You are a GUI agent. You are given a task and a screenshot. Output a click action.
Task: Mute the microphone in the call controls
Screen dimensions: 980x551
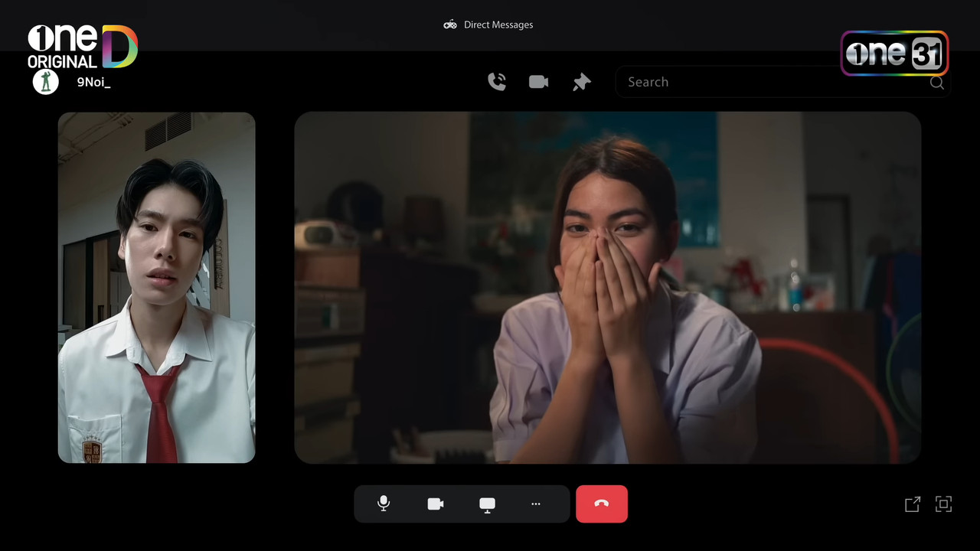pos(384,504)
